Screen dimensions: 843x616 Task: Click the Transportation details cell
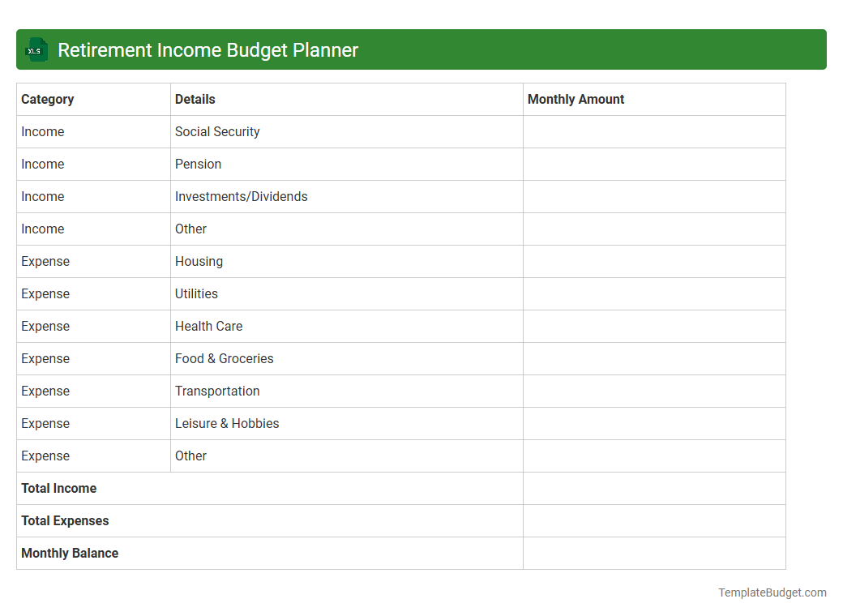tap(217, 391)
